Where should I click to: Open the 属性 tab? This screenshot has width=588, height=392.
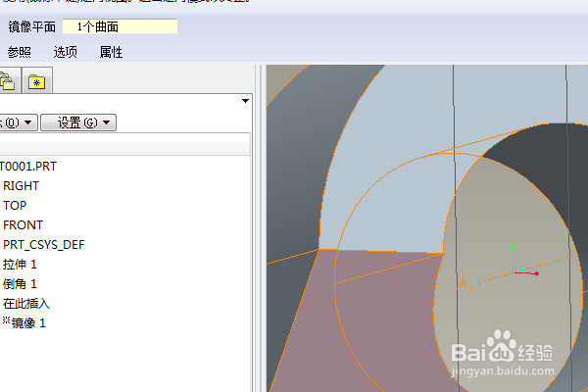(x=111, y=52)
